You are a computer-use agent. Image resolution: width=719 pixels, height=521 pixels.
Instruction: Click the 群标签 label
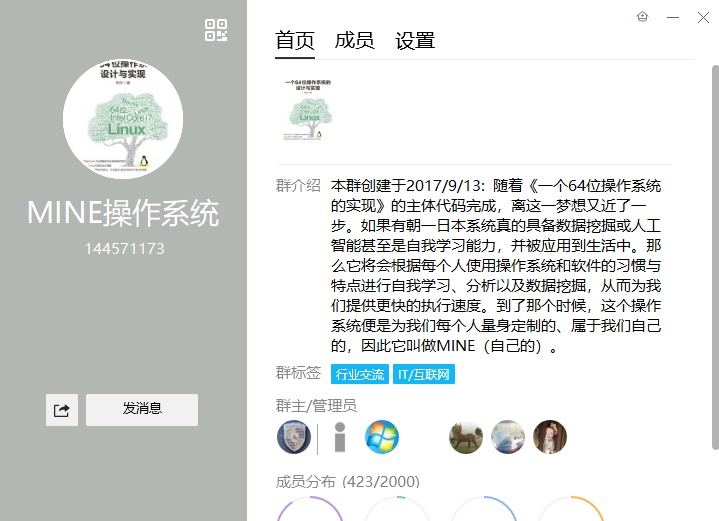(298, 372)
